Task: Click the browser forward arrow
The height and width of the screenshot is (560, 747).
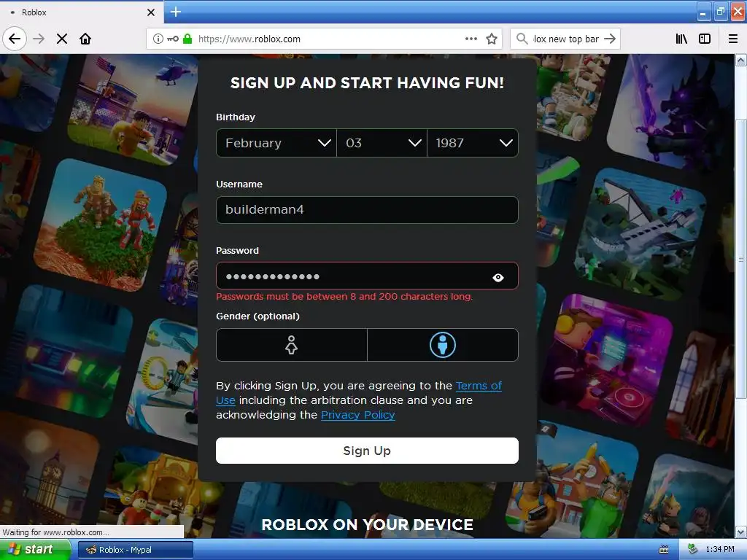Action: pyautogui.click(x=39, y=39)
